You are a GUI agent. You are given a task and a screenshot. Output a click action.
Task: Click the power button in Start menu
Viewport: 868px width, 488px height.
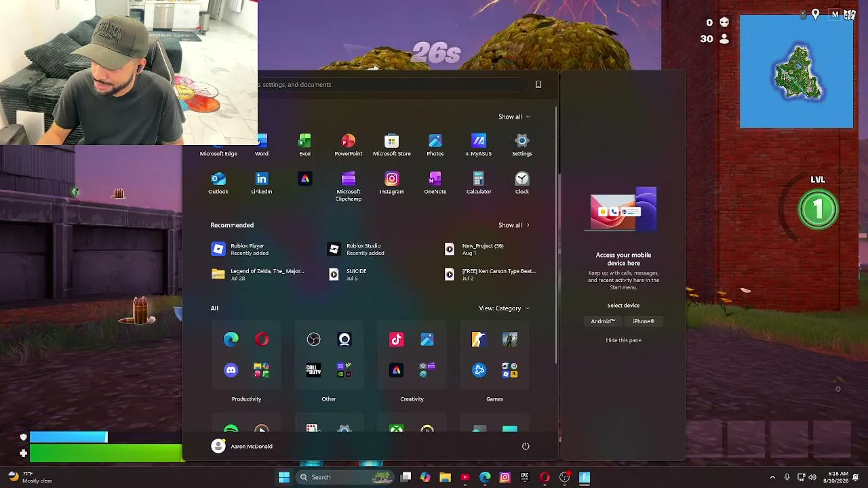coord(526,446)
